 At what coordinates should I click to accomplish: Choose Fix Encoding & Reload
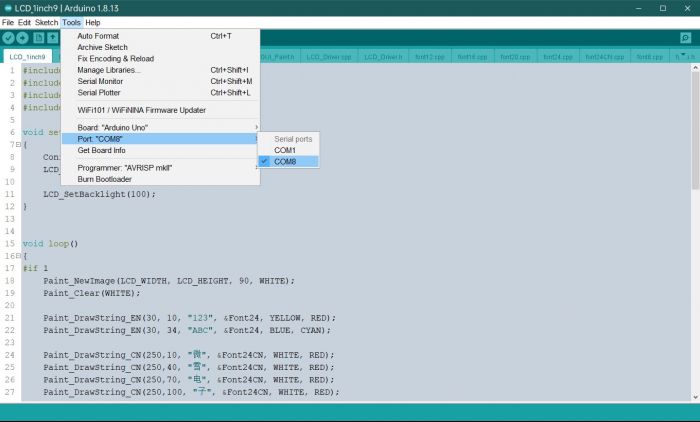click(x=160, y=58)
